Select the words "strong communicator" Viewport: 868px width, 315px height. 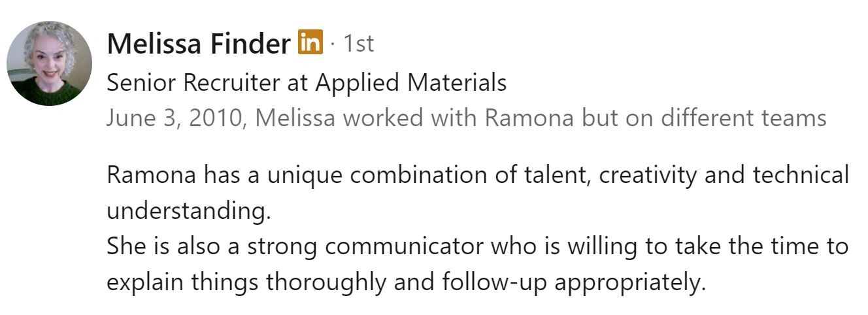(x=399, y=247)
